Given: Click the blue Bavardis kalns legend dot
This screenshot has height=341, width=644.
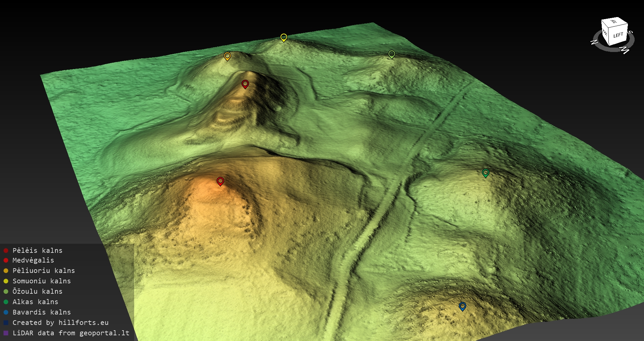Looking at the screenshot, I should click(x=6, y=312).
